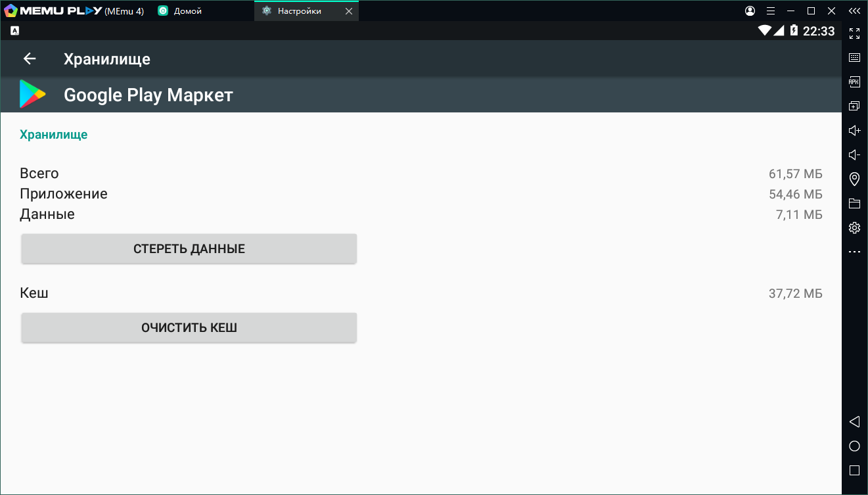Click the APK install icon
Screen dimensions: 868x495
[854, 82]
